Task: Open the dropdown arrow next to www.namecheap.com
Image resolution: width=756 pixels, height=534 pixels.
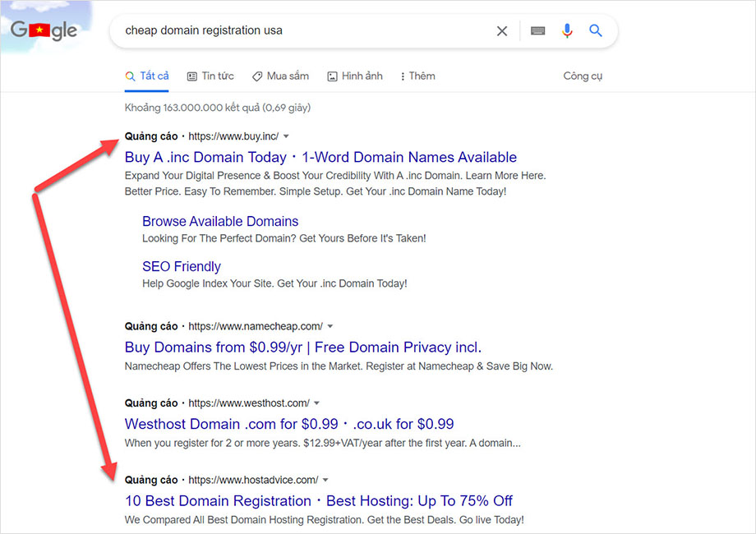Action: pos(330,326)
